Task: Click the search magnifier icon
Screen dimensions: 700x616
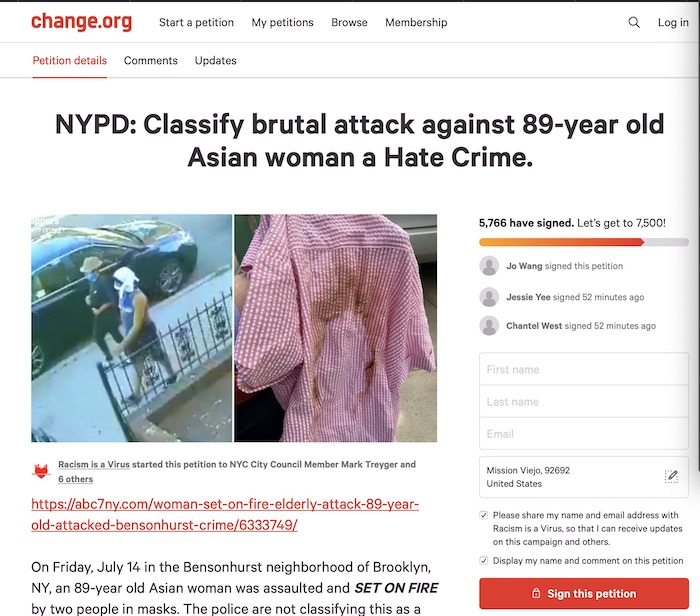Action: tap(634, 22)
